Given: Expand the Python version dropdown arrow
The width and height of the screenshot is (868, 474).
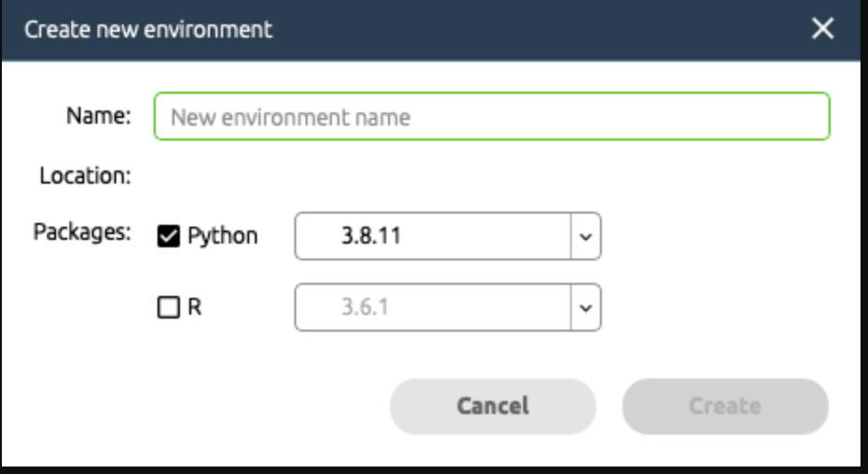Looking at the screenshot, I should click(586, 236).
